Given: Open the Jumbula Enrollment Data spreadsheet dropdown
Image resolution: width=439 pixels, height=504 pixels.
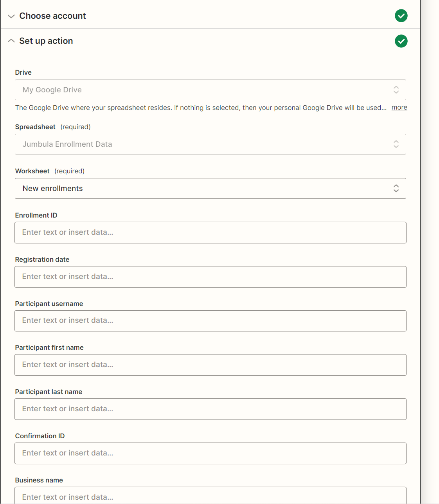Looking at the screenshot, I should (x=211, y=144).
